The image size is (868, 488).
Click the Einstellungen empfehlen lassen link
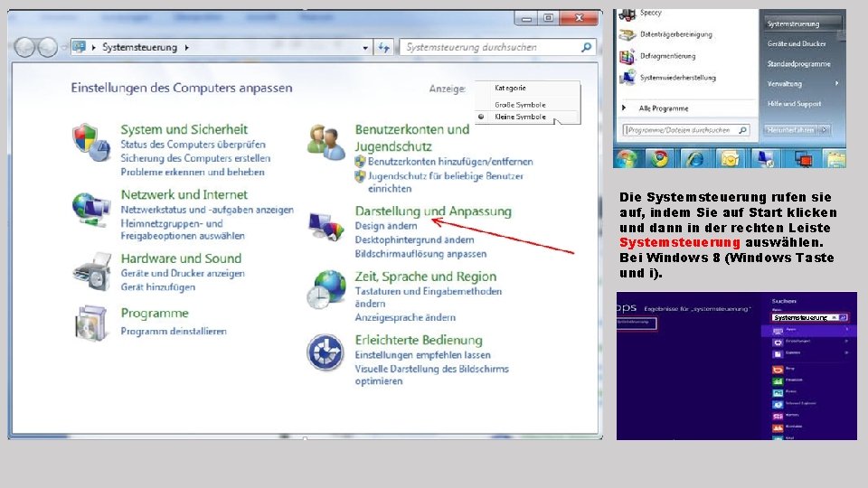[x=423, y=354]
